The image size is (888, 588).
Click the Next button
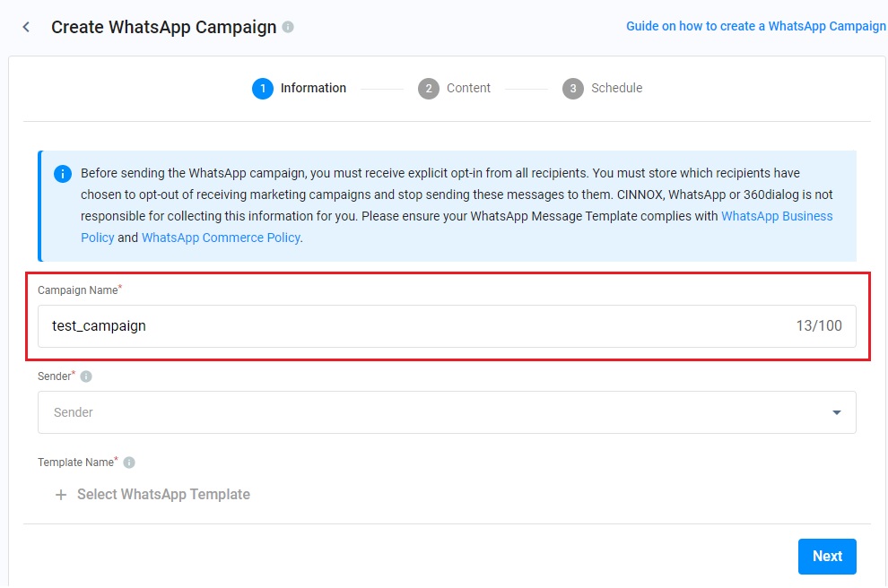(827, 556)
